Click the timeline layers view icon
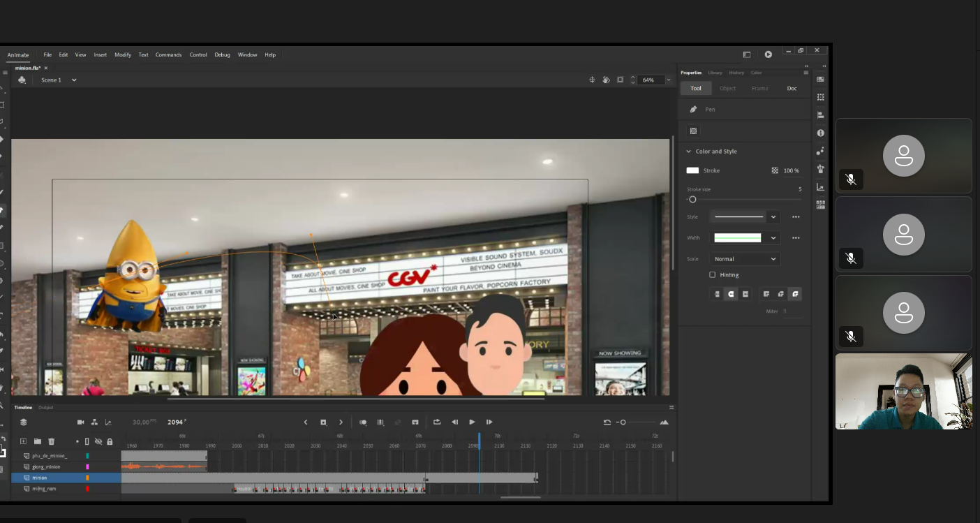The height and width of the screenshot is (523, 980). tap(23, 422)
